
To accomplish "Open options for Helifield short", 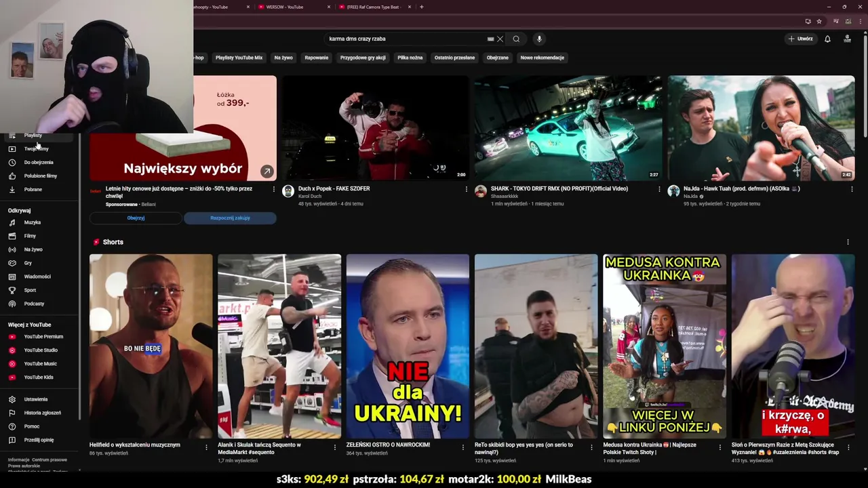I will click(206, 447).
